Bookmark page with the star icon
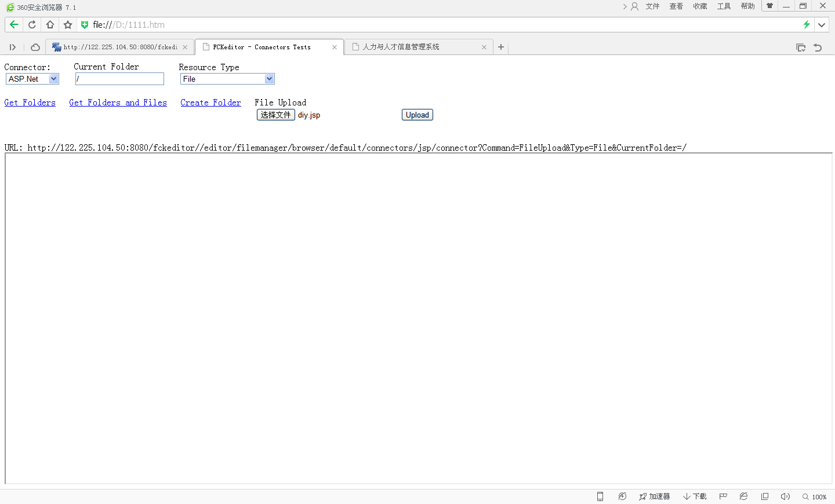This screenshot has width=835, height=504. 68,24
